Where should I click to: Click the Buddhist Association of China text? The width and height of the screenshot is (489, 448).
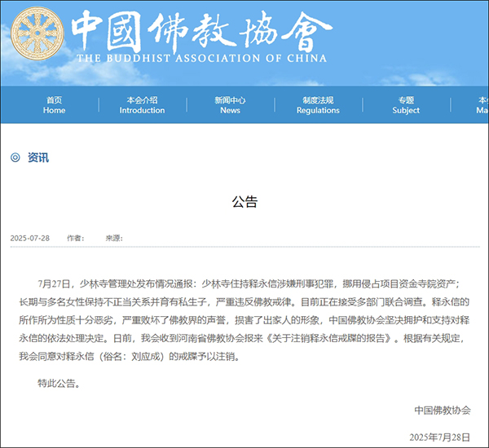click(202, 59)
